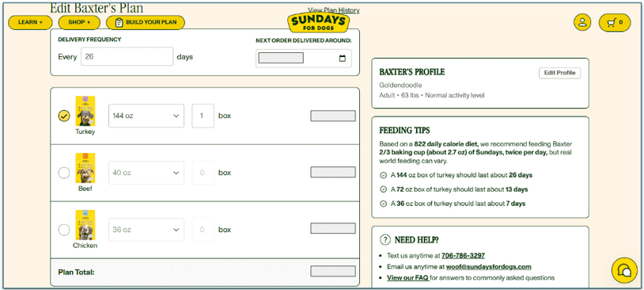644x290 pixels.
Task: Open BUILD YOUR PLAN
Action: (146, 22)
